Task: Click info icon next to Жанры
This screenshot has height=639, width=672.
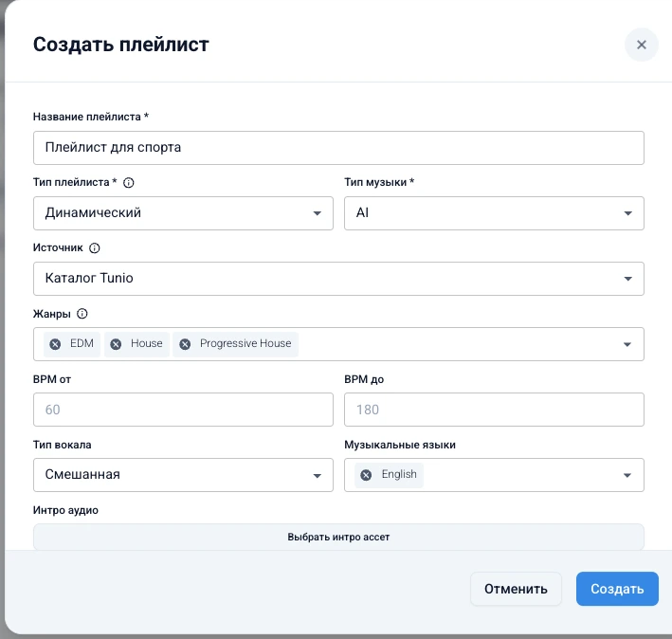Action: (82, 314)
